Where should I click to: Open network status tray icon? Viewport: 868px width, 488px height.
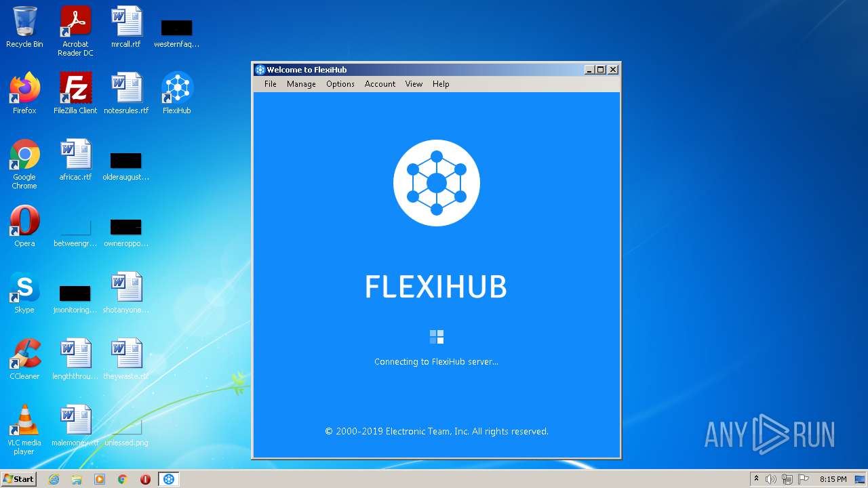point(787,479)
